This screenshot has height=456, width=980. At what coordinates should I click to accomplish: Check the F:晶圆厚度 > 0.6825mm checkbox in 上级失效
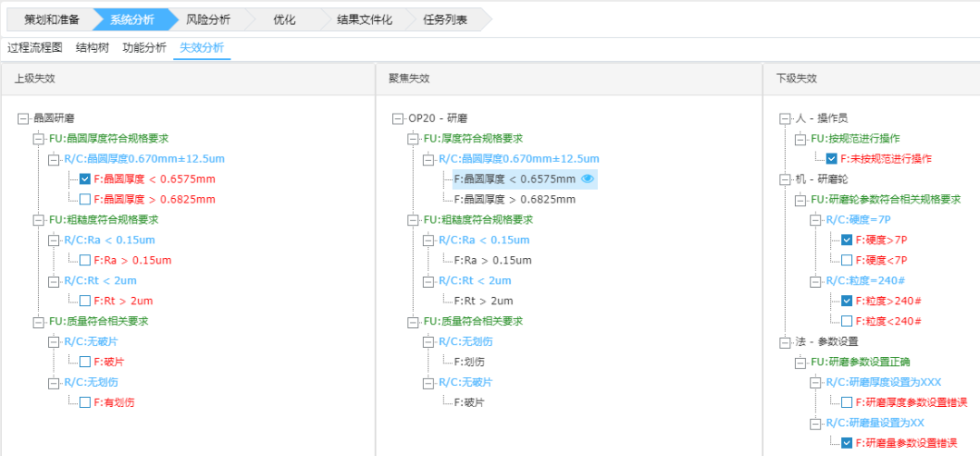(85, 199)
